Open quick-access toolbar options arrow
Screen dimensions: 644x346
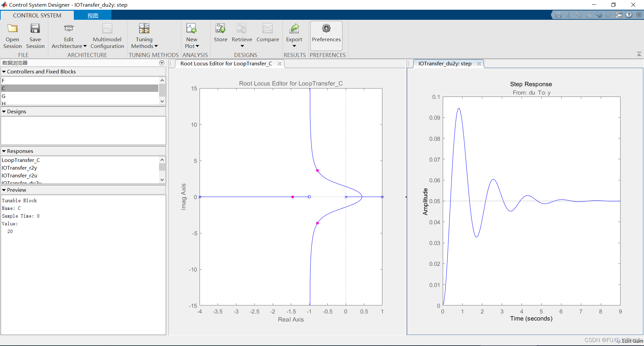(639, 15)
